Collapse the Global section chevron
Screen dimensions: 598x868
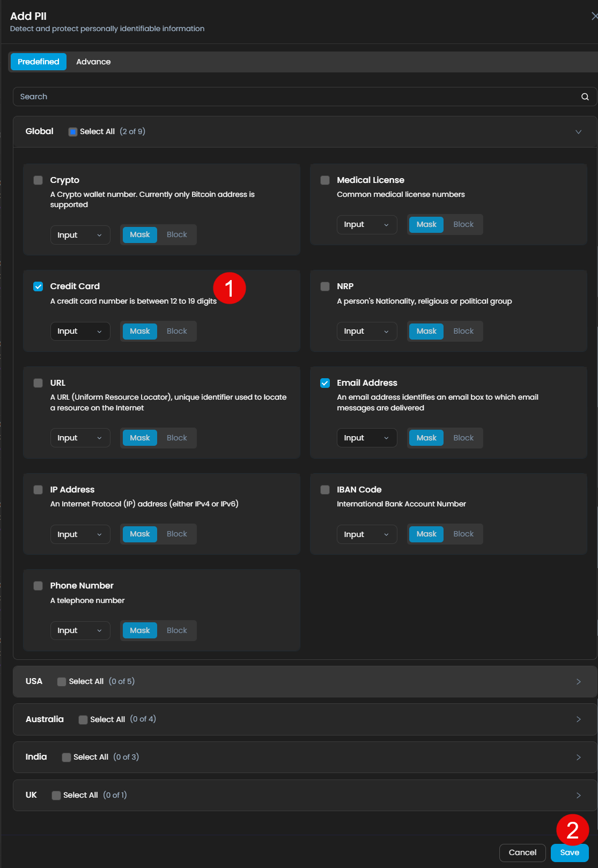coord(578,132)
